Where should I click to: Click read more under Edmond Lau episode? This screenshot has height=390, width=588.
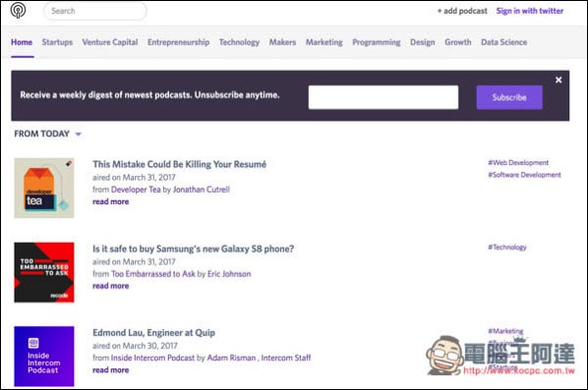pos(111,370)
